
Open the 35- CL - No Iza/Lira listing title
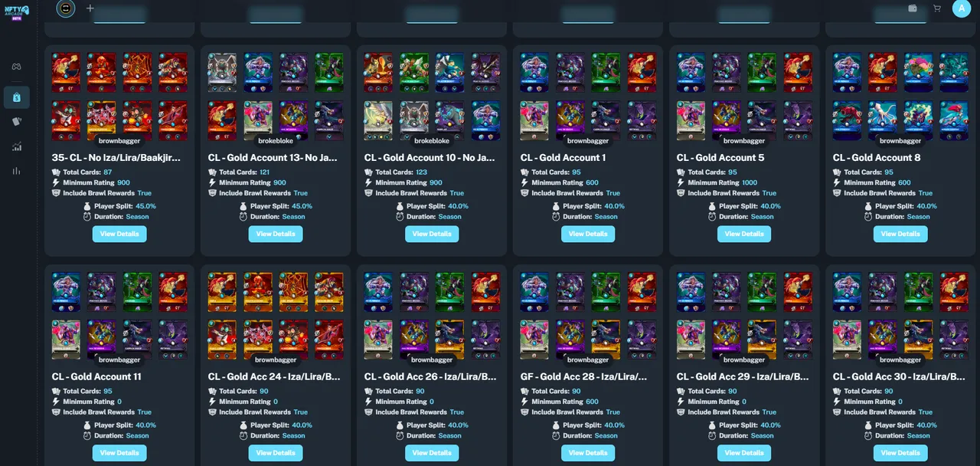[x=116, y=157]
